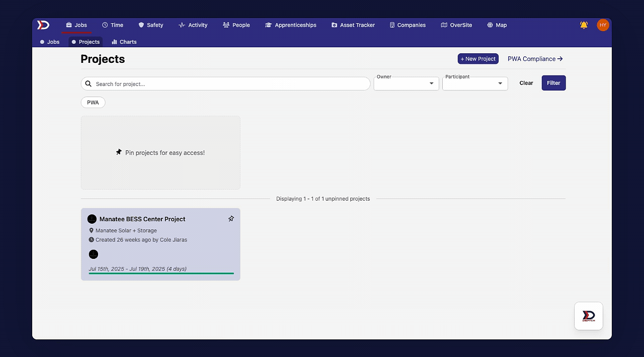Image resolution: width=644 pixels, height=357 pixels.
Task: Pin the Manatee BESS Center Project
Action: pyautogui.click(x=231, y=219)
